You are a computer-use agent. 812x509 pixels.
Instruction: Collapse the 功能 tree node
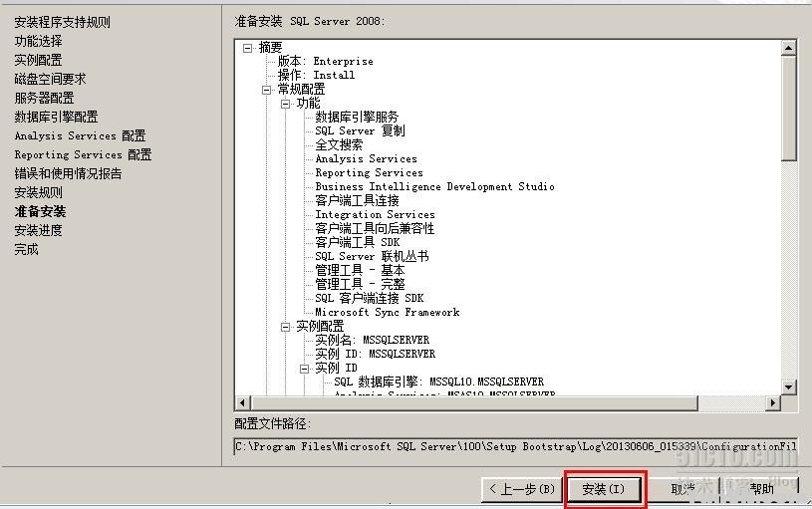point(285,104)
